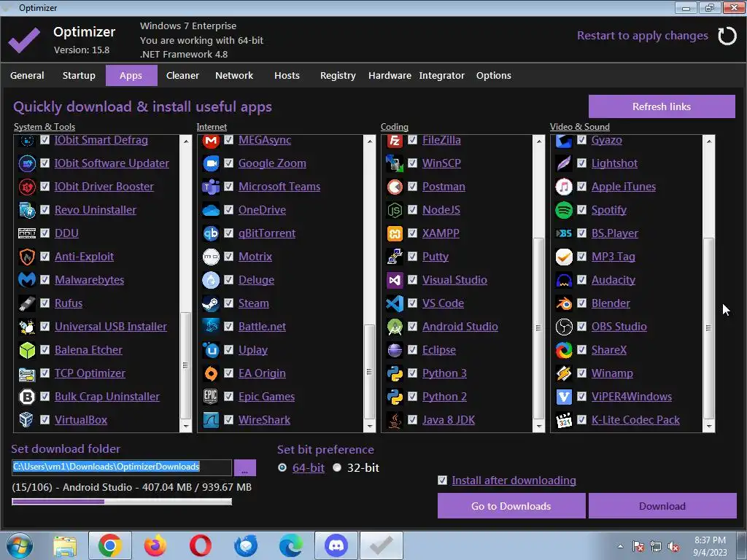Click the Coding list scroll down arrow
The width and height of the screenshot is (747, 560).
tap(539, 427)
